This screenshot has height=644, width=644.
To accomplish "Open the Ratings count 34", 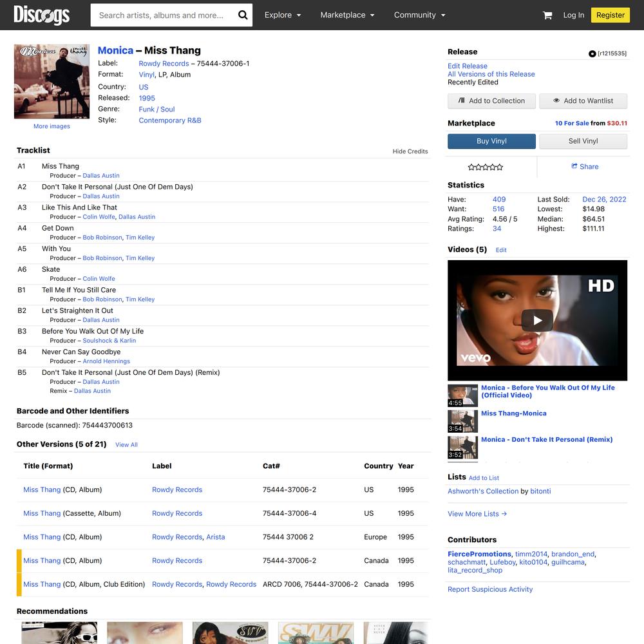I will [497, 229].
